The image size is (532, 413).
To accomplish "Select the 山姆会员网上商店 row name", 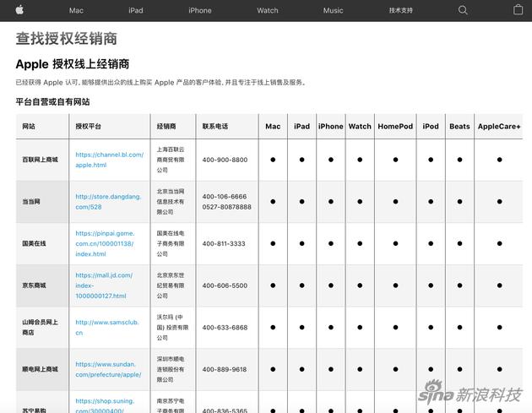I will pos(40,327).
